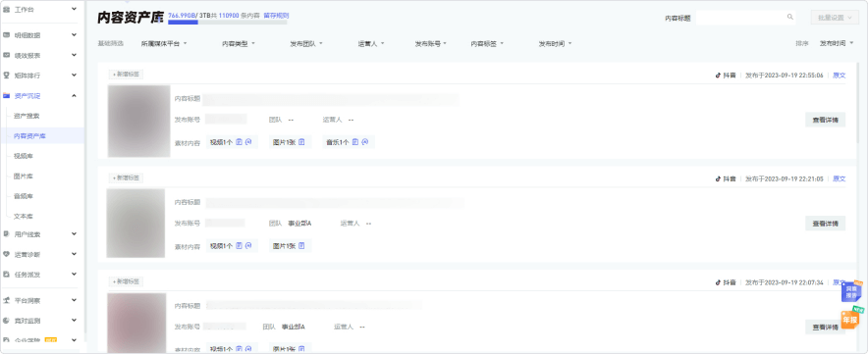Click the magnifier icon in the 内容标题 search box
This screenshot has height=354, width=868.
click(x=790, y=17)
